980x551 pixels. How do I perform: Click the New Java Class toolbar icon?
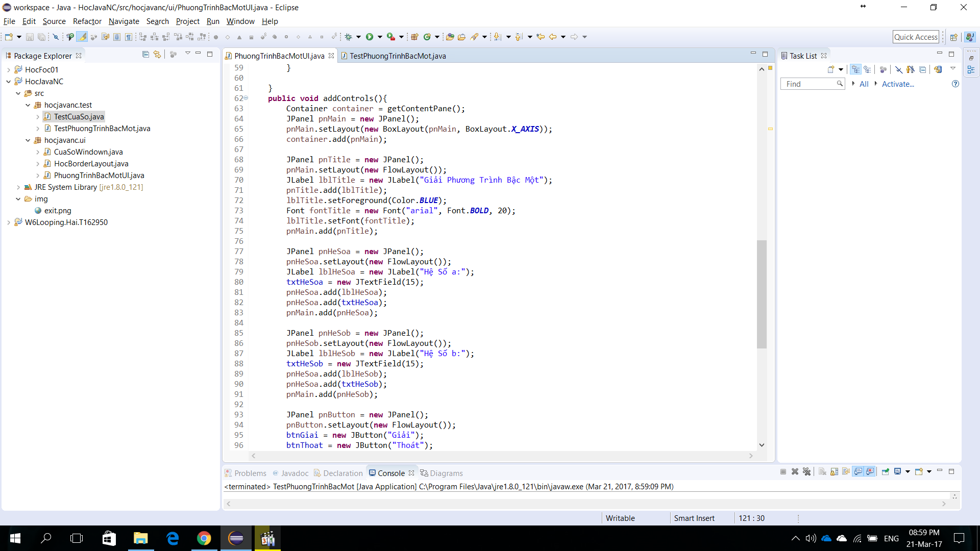(428, 37)
